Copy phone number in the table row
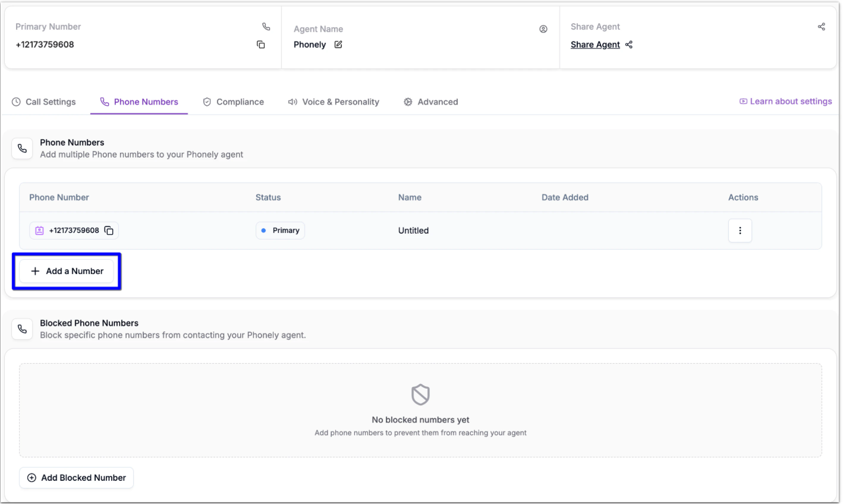The height and width of the screenshot is (504, 843). point(109,231)
